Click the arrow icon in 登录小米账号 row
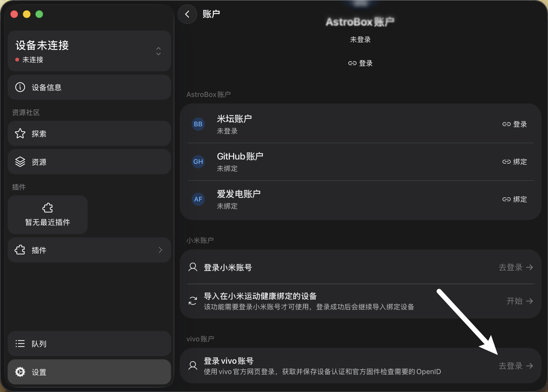The width and height of the screenshot is (548, 392). pyautogui.click(x=529, y=267)
